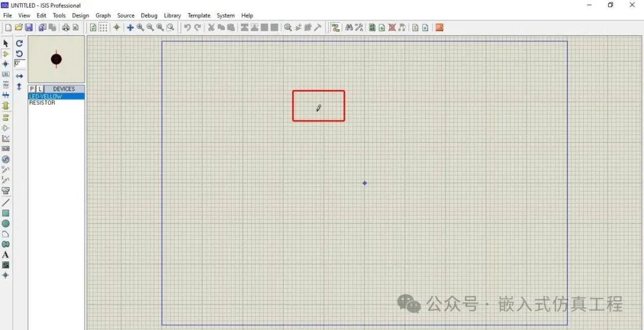Zoom in on the schematic
Viewport: 644px width, 330px height.
141,27
